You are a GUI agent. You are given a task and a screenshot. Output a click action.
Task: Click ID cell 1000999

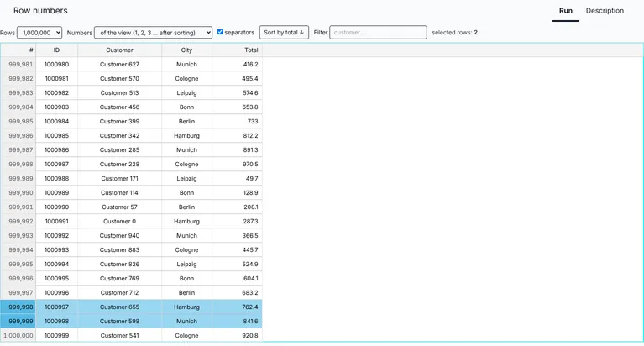click(57, 336)
